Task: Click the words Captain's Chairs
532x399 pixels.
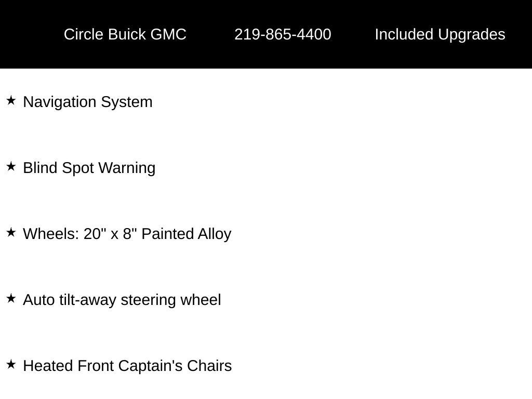Action: click(x=175, y=366)
